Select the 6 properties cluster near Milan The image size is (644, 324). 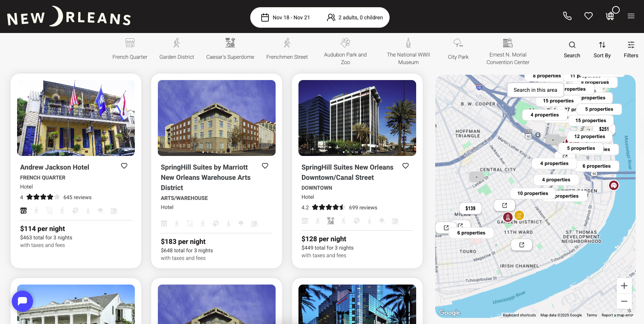[x=471, y=233]
